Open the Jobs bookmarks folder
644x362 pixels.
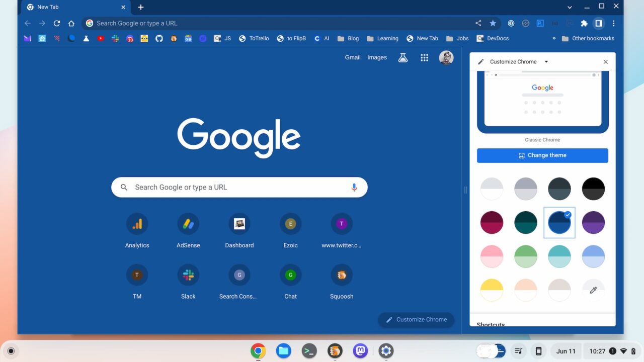point(457,38)
